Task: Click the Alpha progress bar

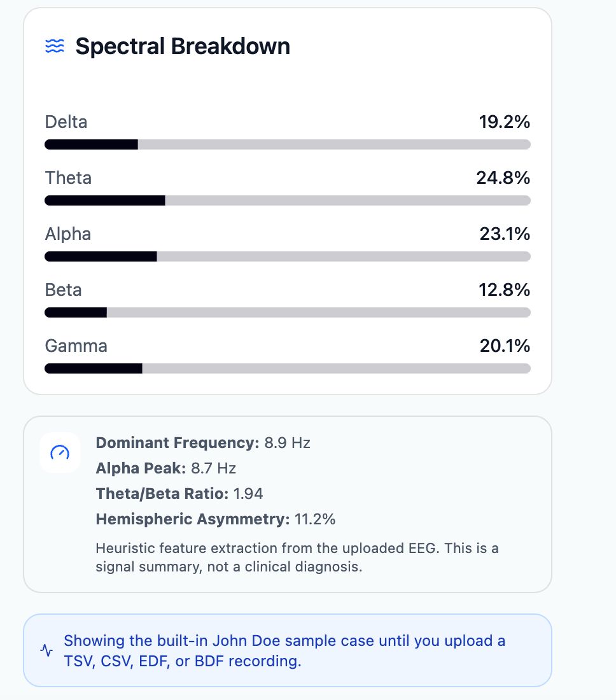Action: (x=288, y=256)
